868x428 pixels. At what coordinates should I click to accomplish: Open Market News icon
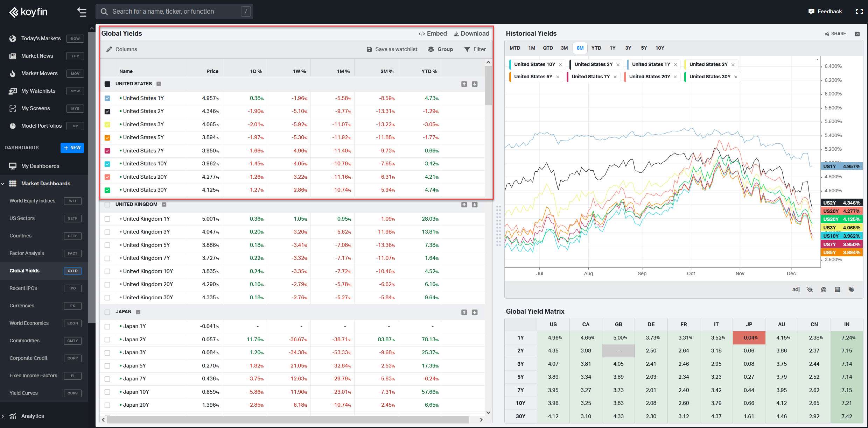pyautogui.click(x=13, y=56)
